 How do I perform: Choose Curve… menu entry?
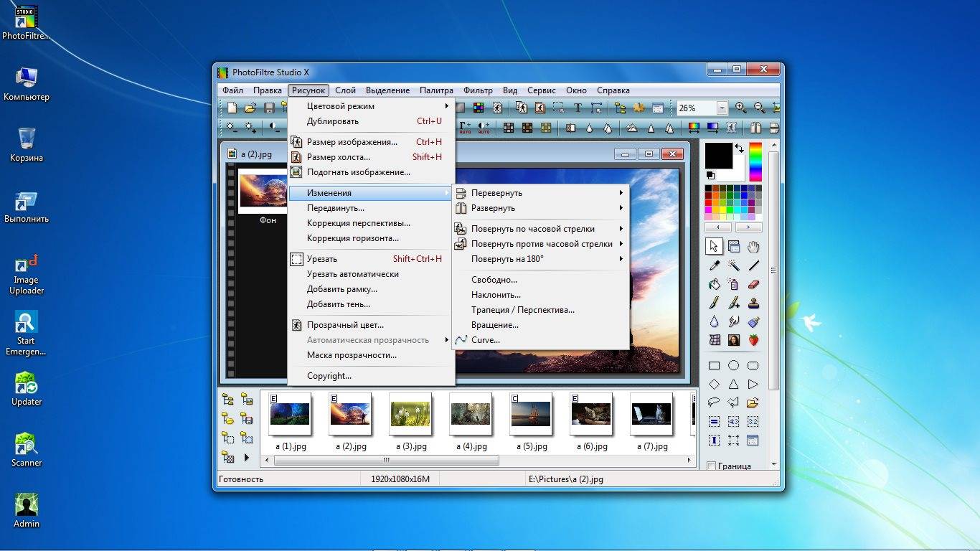click(540, 340)
